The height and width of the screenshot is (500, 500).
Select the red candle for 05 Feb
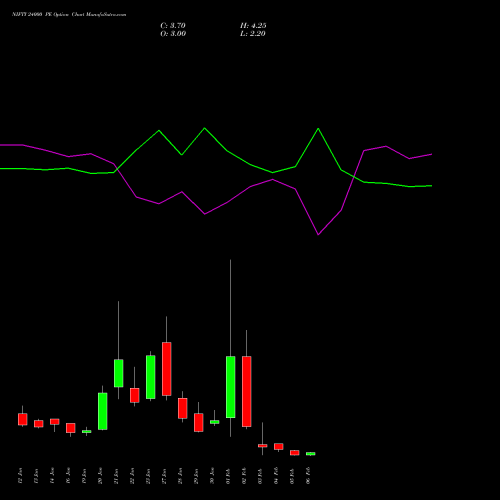click(295, 453)
